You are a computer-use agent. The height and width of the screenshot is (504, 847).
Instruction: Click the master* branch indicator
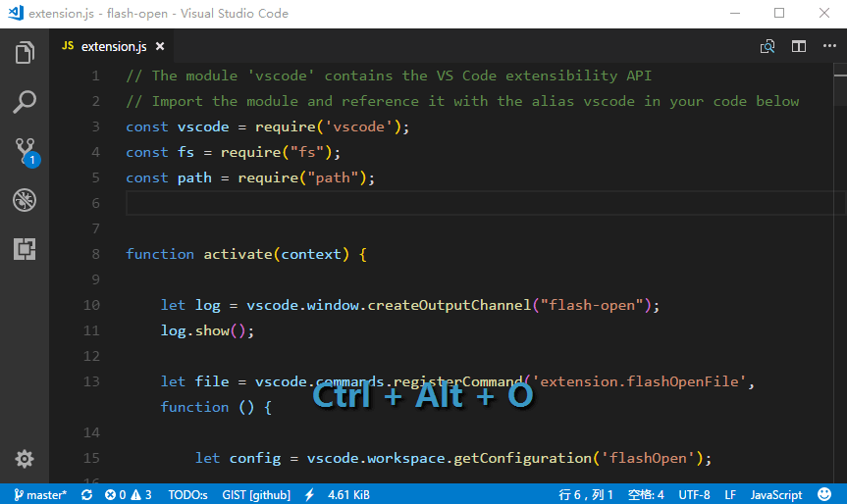pos(40,495)
